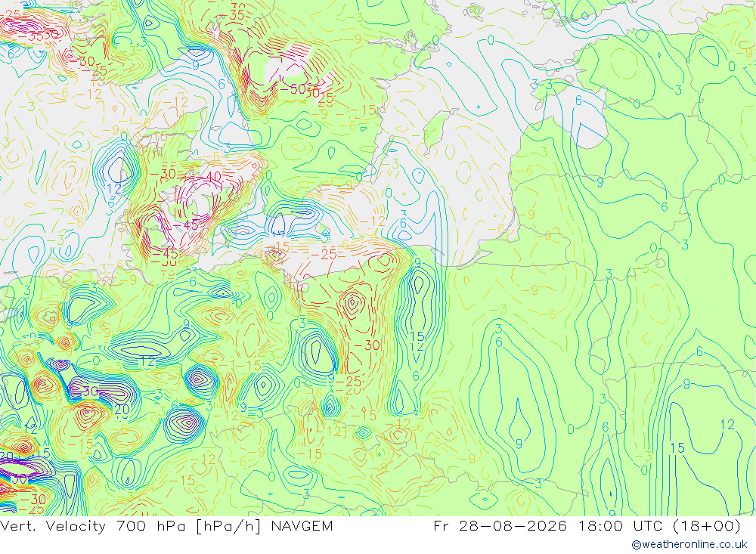
Task: Click the 18:00 UTC (18+00) time label
Action: (658, 525)
